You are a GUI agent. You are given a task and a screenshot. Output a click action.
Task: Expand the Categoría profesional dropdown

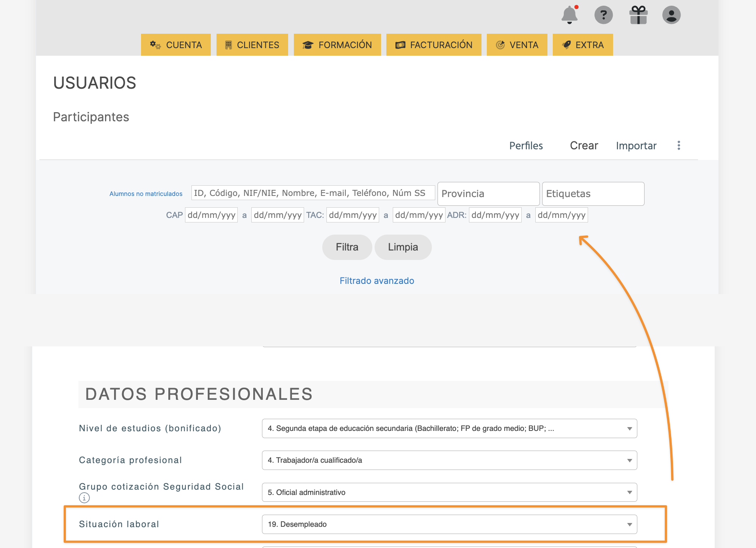[x=449, y=460]
